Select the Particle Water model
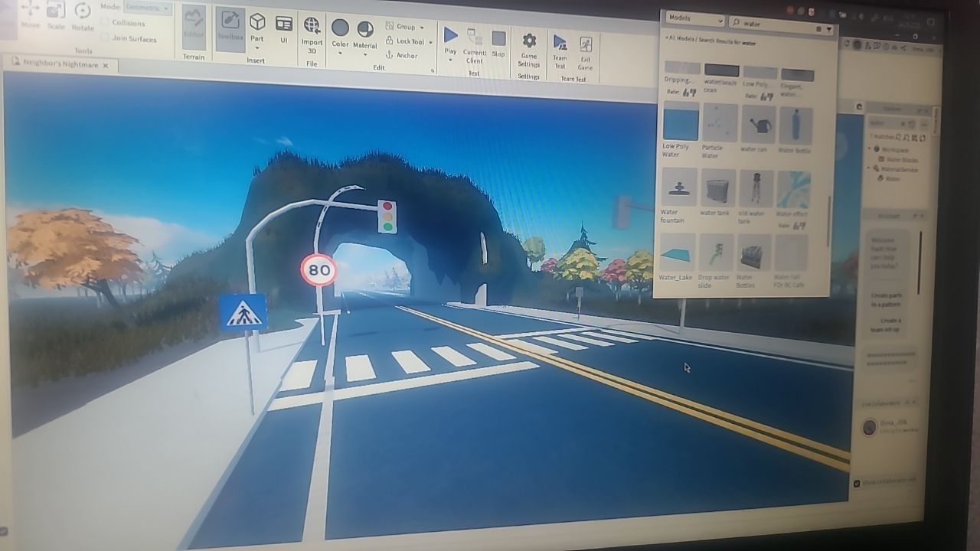The width and height of the screenshot is (980, 551). pyautogui.click(x=718, y=131)
